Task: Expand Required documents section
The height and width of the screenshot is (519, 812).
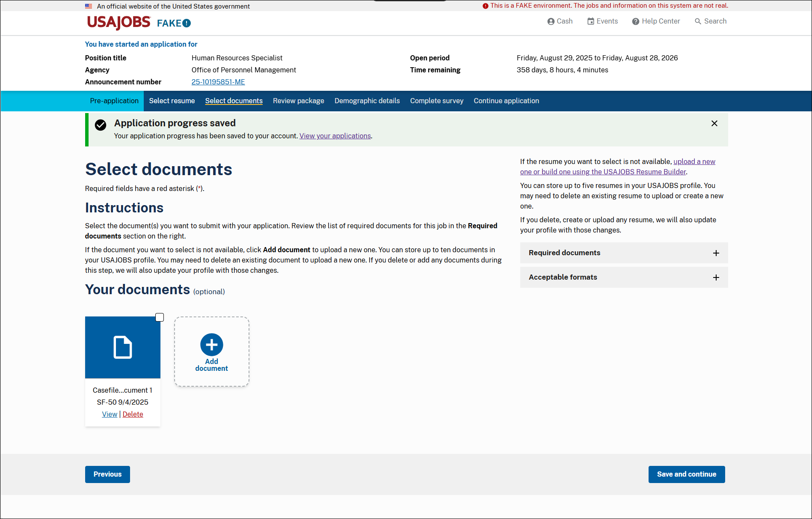Action: (624, 253)
